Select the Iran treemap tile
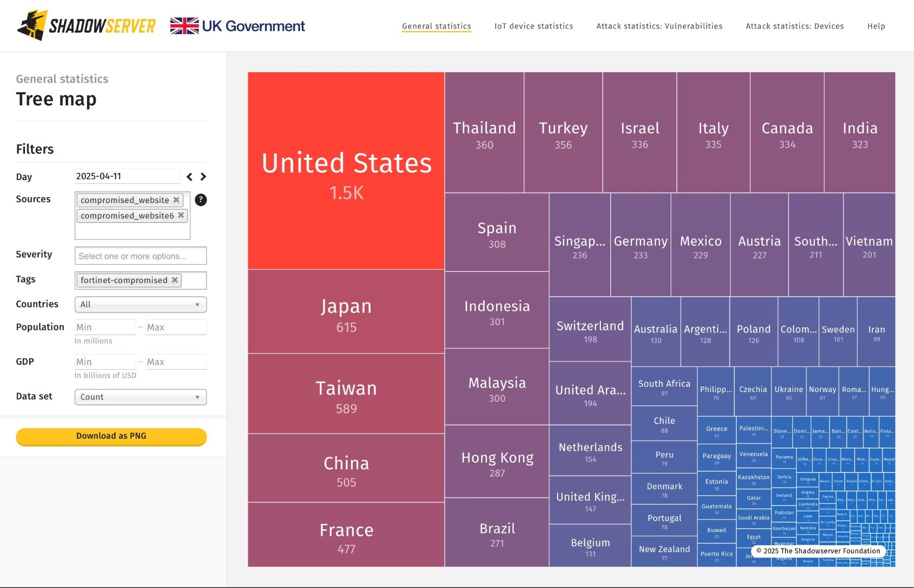The height and width of the screenshot is (588, 914). (x=876, y=332)
